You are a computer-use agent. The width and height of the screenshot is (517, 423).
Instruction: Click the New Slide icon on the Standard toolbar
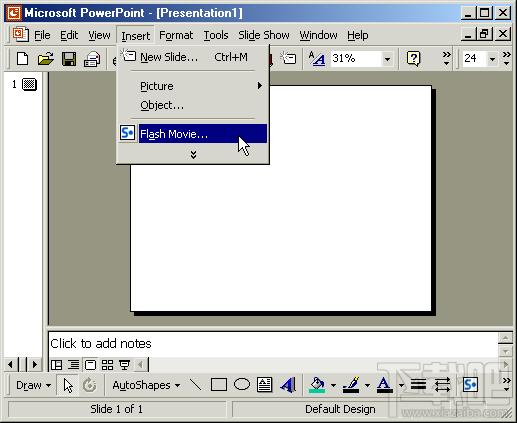tap(288, 58)
